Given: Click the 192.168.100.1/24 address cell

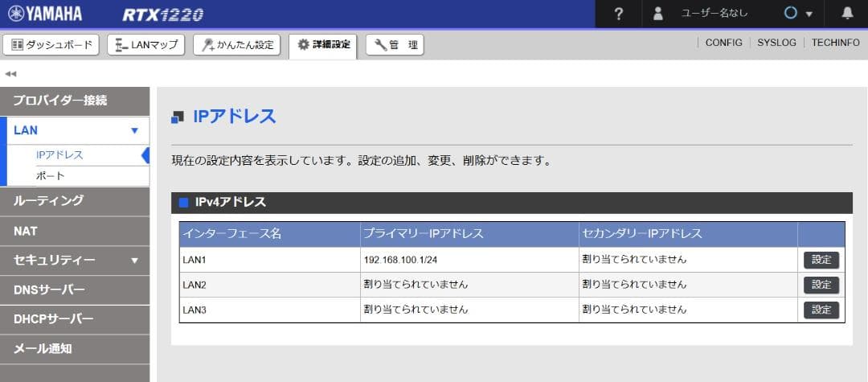Looking at the screenshot, I should coord(469,260).
